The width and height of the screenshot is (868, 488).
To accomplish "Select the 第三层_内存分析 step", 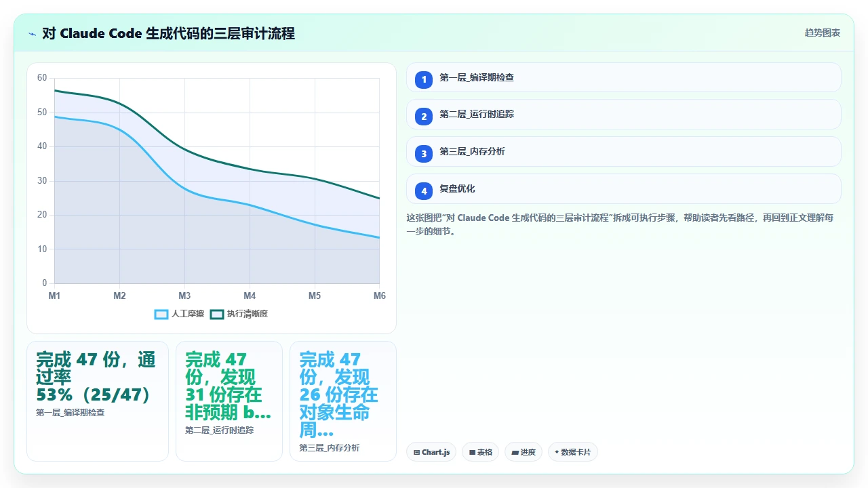I will pos(623,152).
